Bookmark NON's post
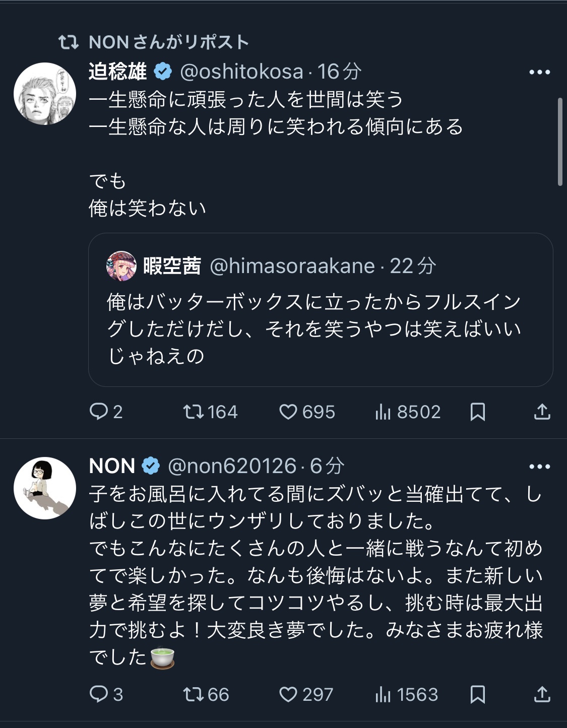This screenshot has width=567, height=728. pos(477,695)
